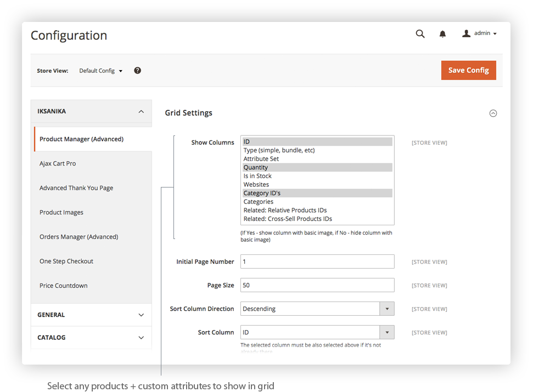The height and width of the screenshot is (392, 533).
Task: Open the Sort Column dropdown arrow
Action: coord(387,332)
